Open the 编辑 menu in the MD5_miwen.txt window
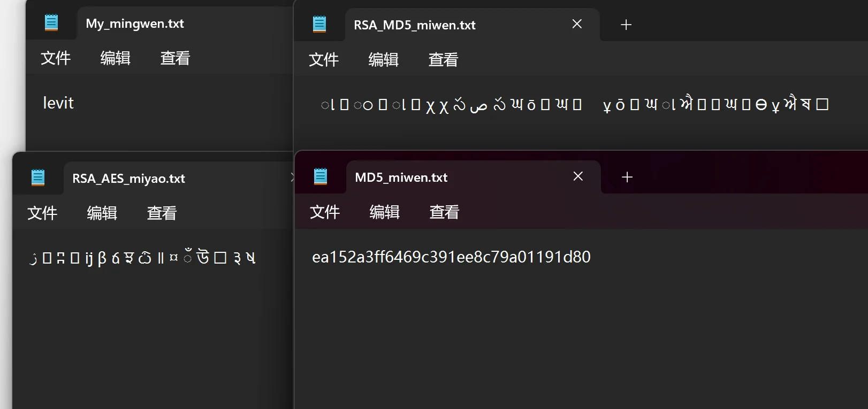 point(385,212)
